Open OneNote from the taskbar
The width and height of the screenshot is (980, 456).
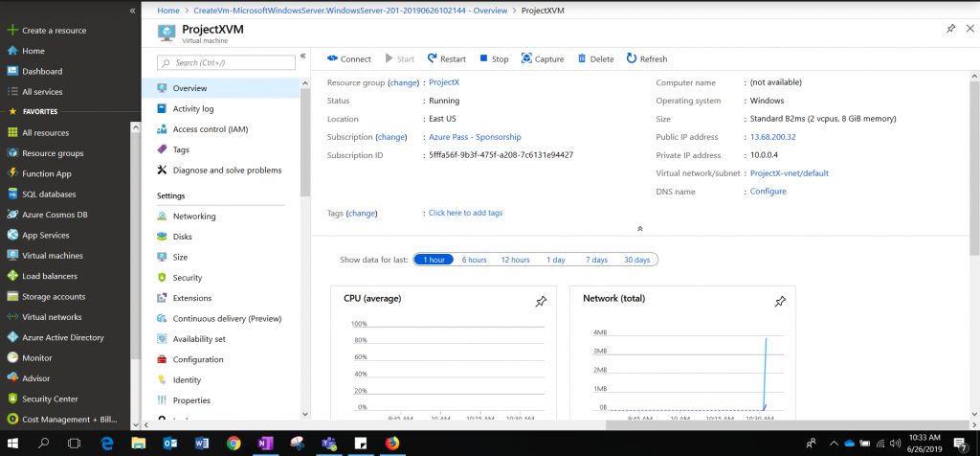point(266,444)
